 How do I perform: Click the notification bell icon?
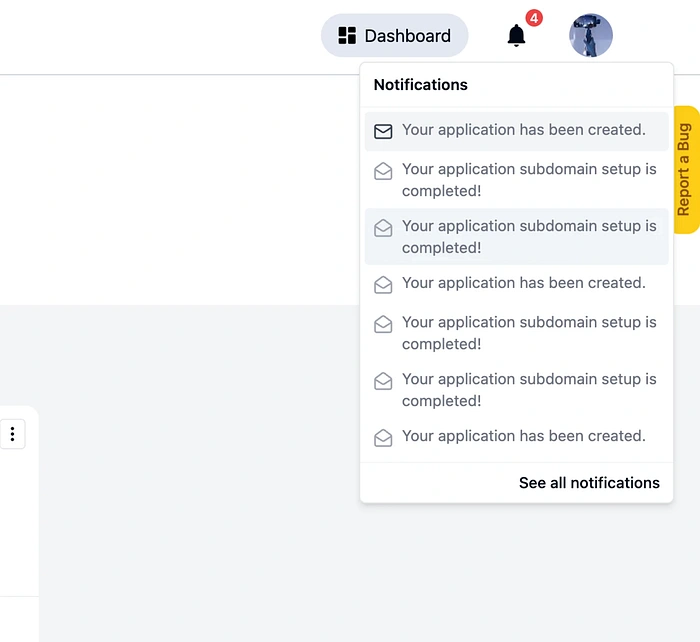coord(516,36)
